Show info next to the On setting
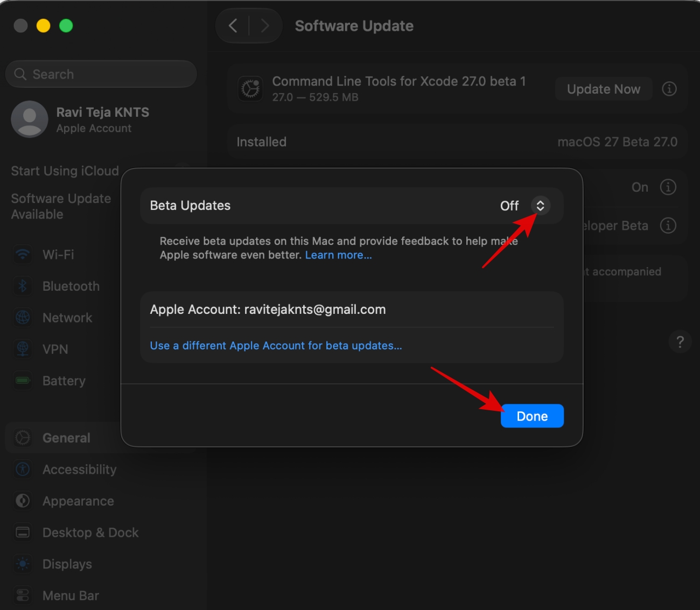 click(x=668, y=187)
